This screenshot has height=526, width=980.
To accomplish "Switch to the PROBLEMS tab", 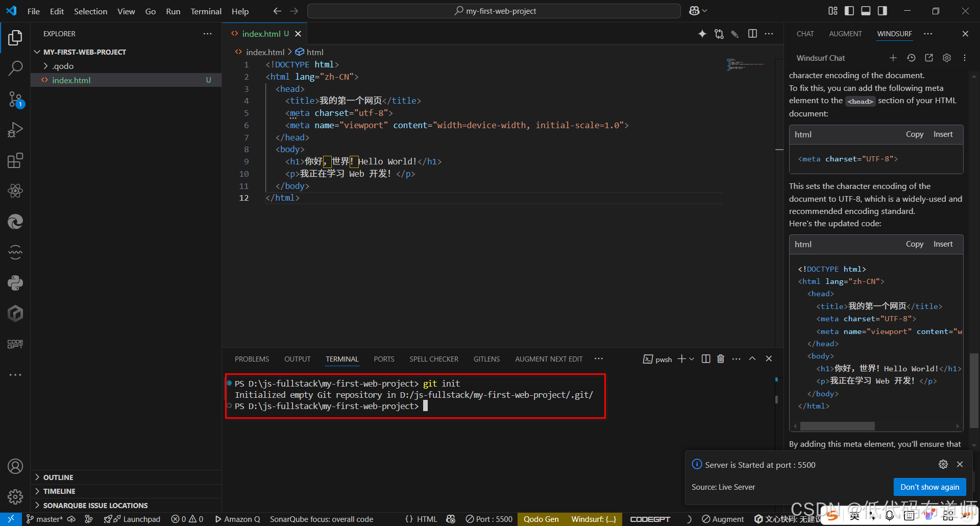I will tap(252, 359).
